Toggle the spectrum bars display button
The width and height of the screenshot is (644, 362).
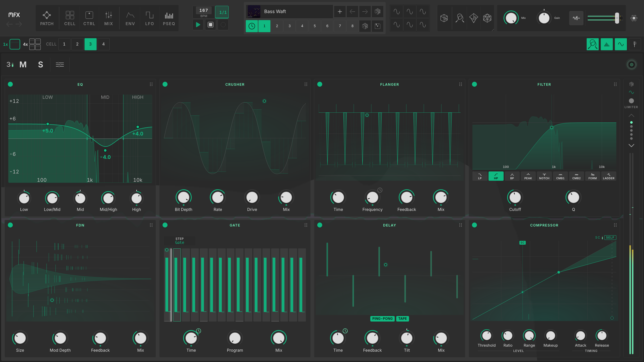(x=607, y=44)
